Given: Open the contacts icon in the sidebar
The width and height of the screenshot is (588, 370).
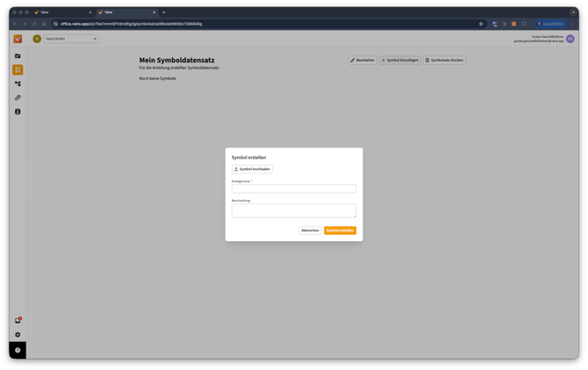Looking at the screenshot, I should 18,112.
